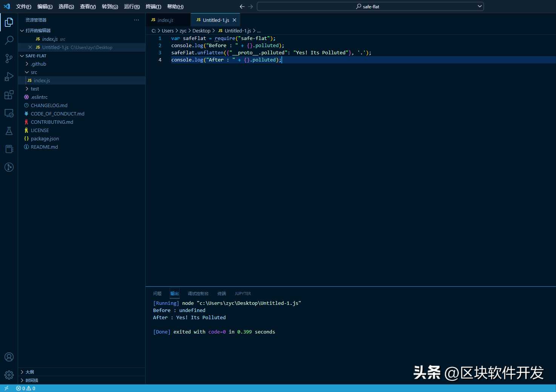Image resolution: width=556 pixels, height=392 pixels.
Task: Switch to the index.js editor tab
Action: coord(168,20)
